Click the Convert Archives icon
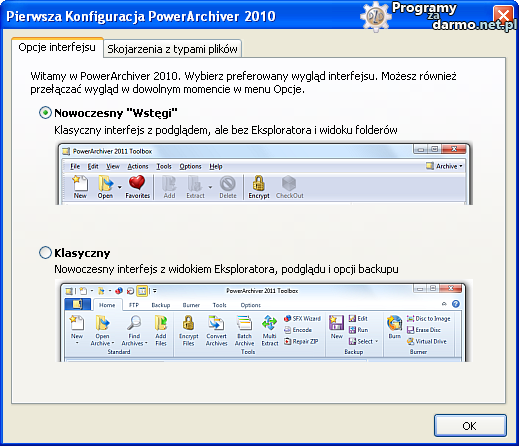Image resolution: width=519 pixels, height=446 pixels. point(216,323)
